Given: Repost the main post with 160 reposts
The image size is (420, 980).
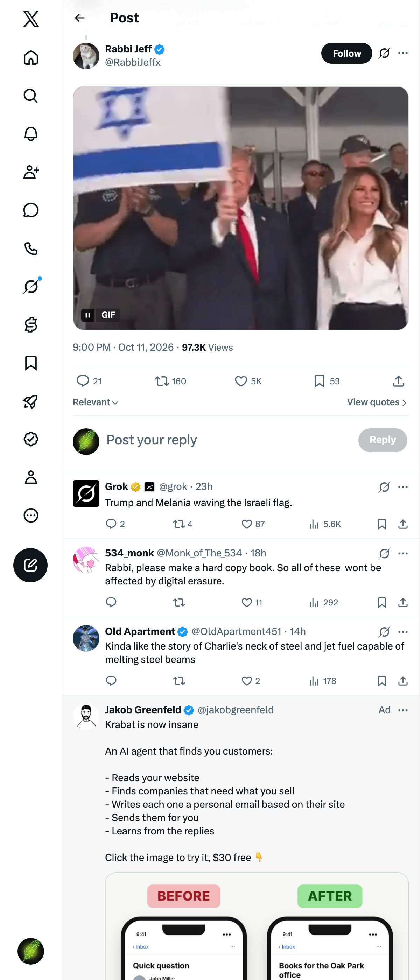Looking at the screenshot, I should (x=170, y=381).
